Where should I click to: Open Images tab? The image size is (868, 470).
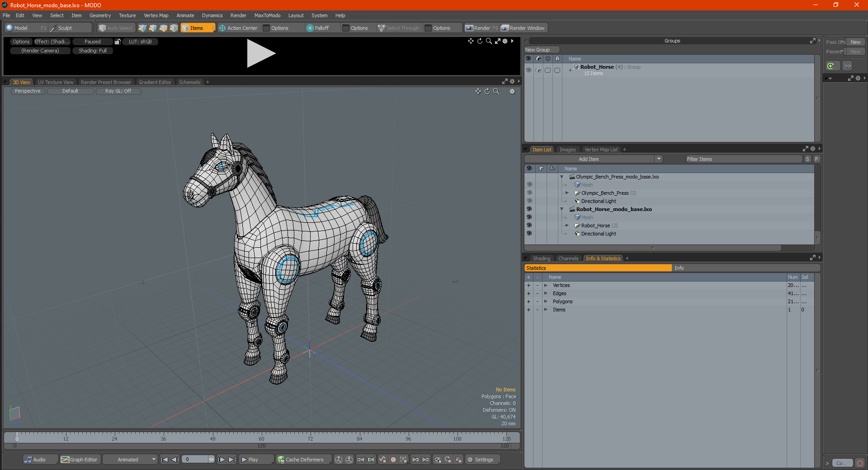click(x=567, y=150)
